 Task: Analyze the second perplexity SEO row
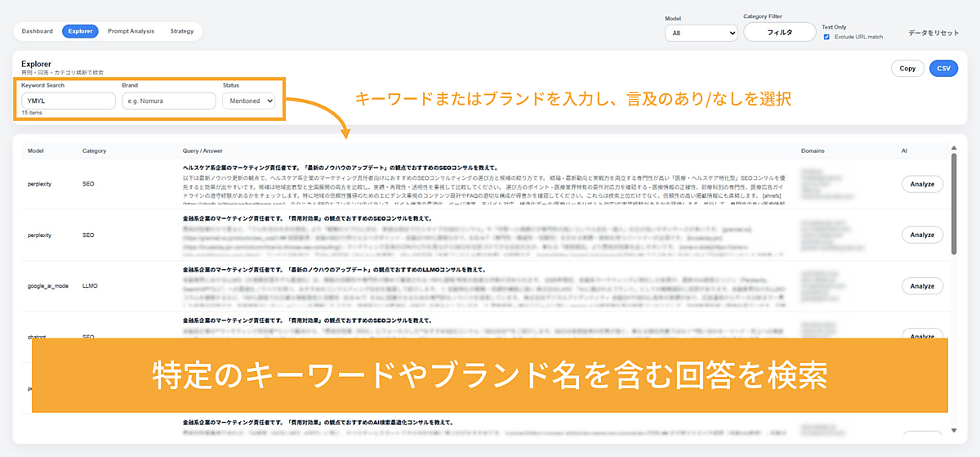click(x=922, y=235)
